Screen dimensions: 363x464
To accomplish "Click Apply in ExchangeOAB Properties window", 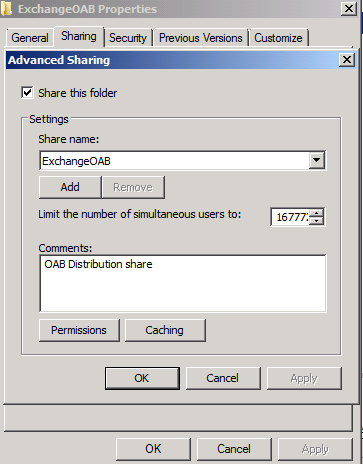I will (315, 449).
